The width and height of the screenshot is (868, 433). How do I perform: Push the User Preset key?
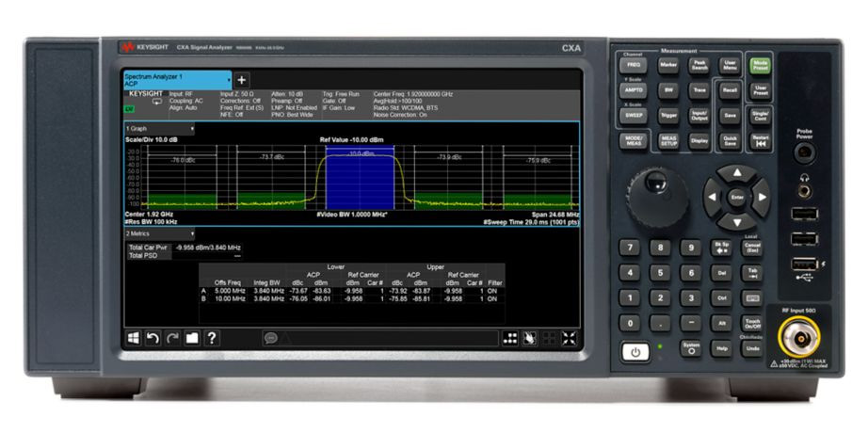(x=761, y=90)
